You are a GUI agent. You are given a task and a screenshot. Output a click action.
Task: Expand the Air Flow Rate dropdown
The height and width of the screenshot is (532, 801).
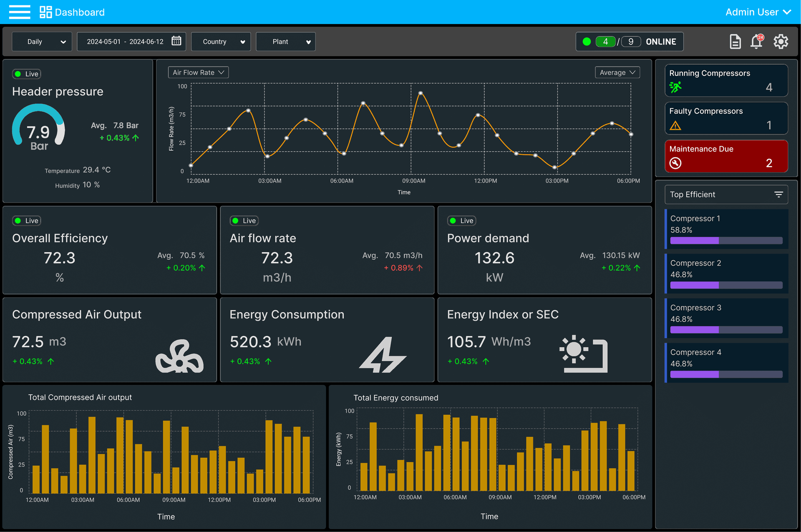tap(198, 72)
